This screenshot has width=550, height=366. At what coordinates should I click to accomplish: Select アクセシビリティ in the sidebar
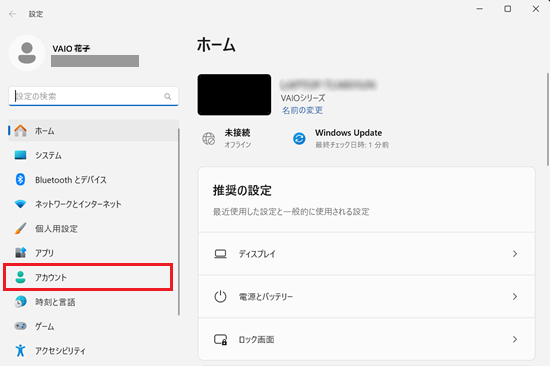(x=93, y=351)
